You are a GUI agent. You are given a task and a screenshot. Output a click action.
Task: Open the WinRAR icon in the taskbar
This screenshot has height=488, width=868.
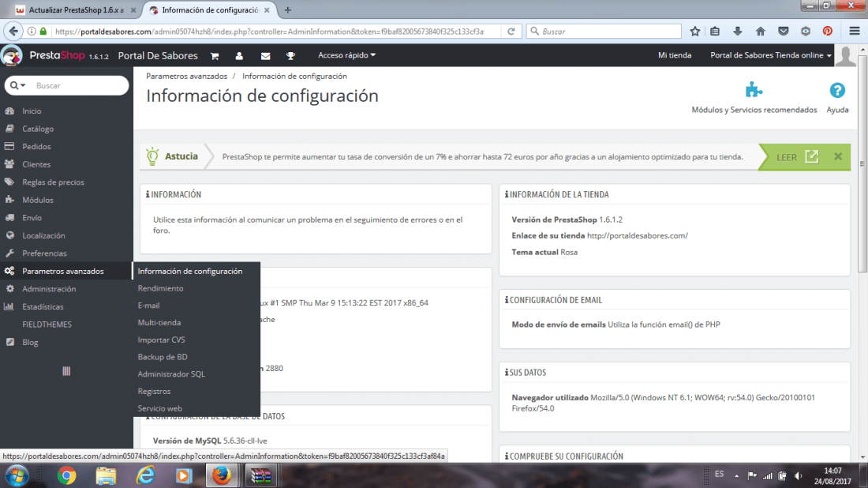coord(260,476)
